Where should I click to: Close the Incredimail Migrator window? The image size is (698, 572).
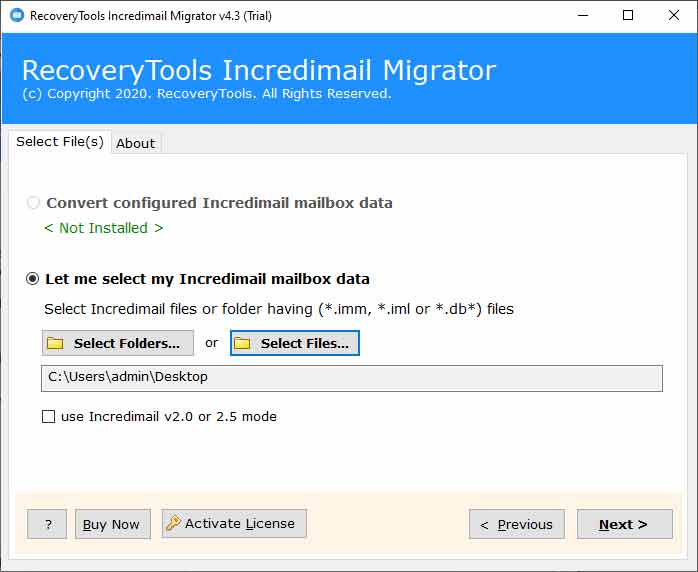click(674, 16)
